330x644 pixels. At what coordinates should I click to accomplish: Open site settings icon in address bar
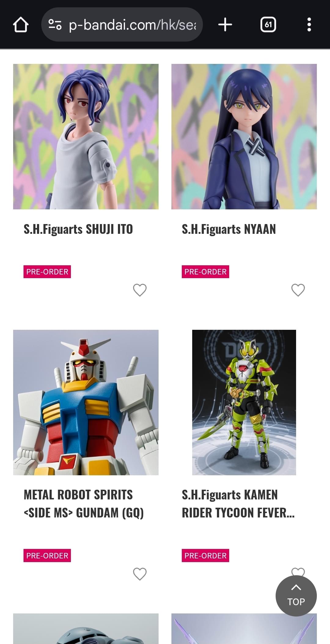click(x=55, y=24)
